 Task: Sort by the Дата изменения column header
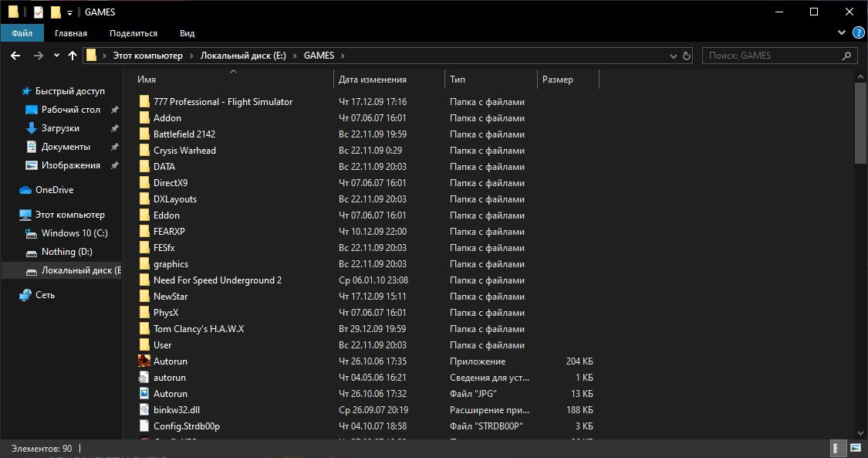coord(373,80)
